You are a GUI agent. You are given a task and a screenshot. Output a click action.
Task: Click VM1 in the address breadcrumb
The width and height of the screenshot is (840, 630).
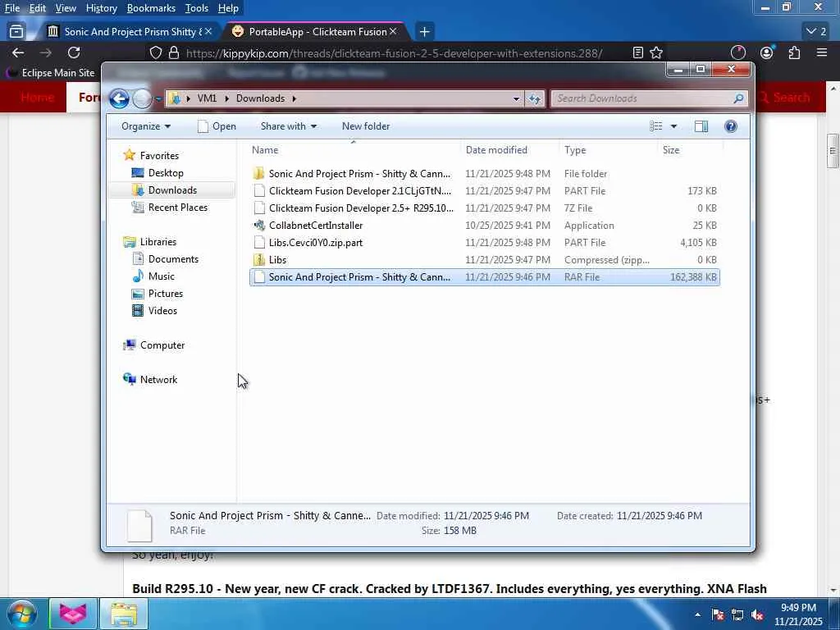coord(207,98)
